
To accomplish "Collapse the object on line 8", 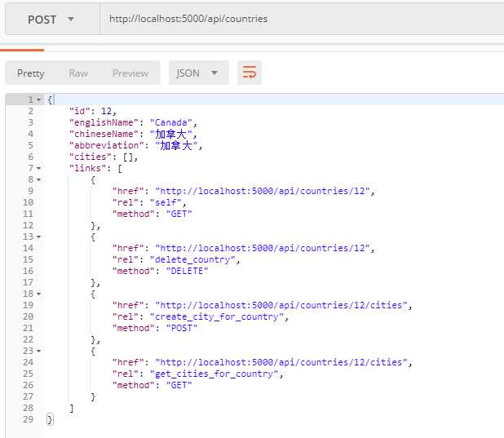I will (x=39, y=179).
